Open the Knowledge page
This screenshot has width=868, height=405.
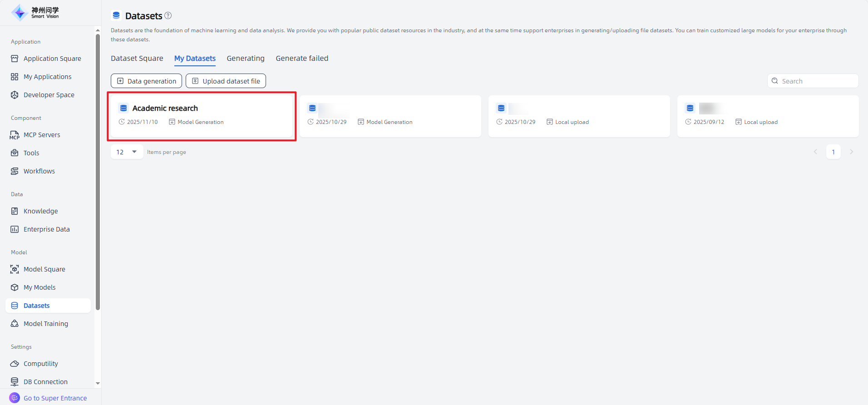click(40, 211)
